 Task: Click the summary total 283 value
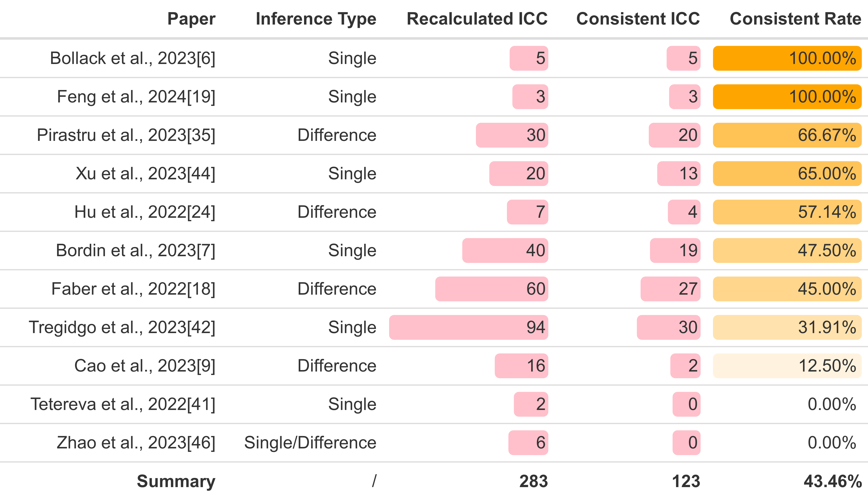coord(533,481)
